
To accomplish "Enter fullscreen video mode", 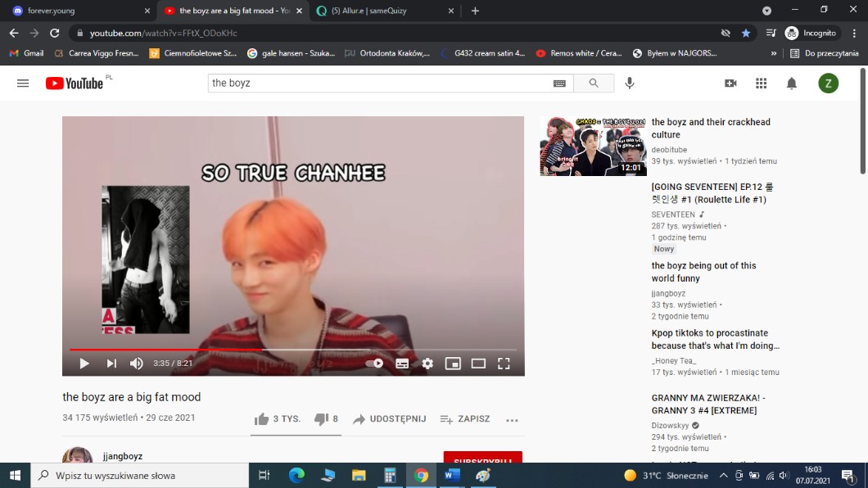I will click(504, 364).
